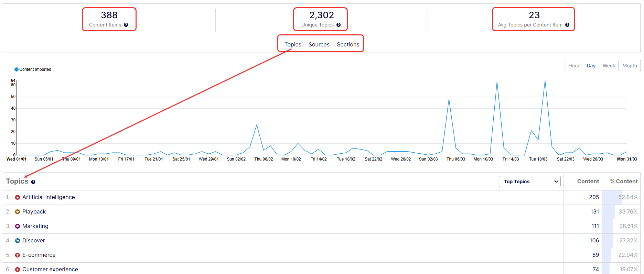Sort by % Content column header
Screen dimensions: 644x274
(623, 181)
